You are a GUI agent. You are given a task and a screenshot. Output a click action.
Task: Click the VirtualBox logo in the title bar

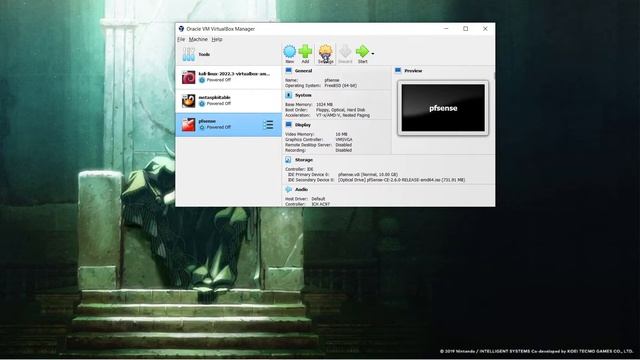pos(181,29)
